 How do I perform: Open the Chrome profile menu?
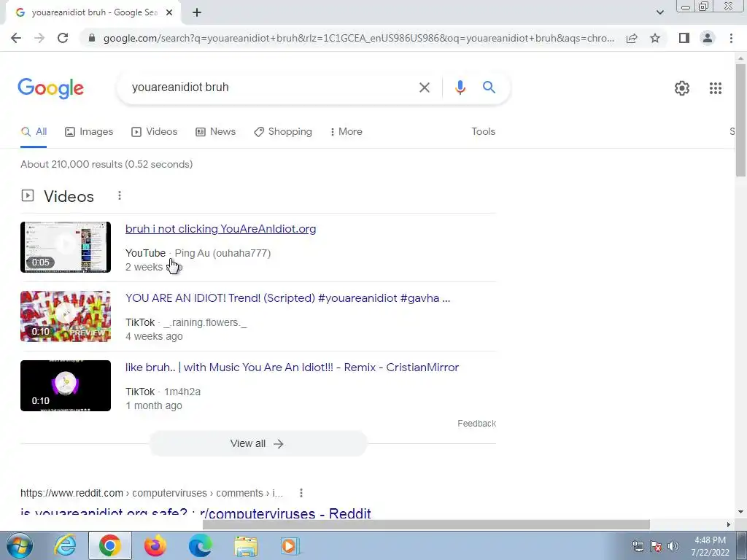click(708, 38)
